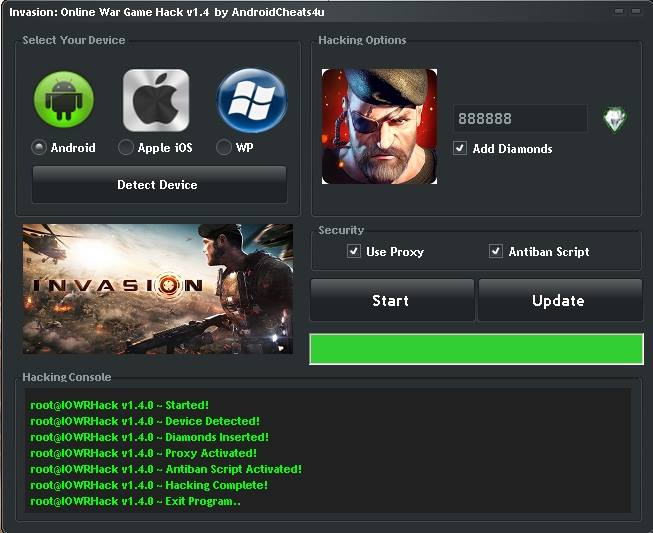Click the 'Started!' console line

click(120, 405)
